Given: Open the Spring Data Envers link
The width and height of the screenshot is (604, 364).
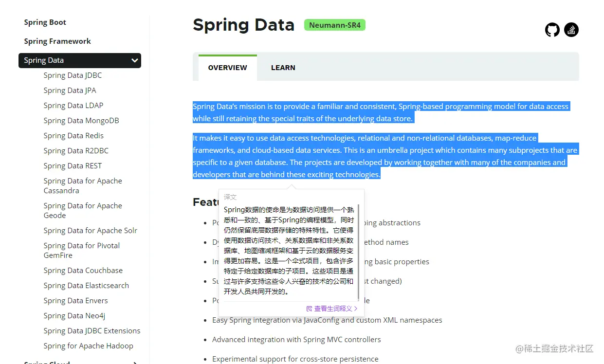Looking at the screenshot, I should [x=75, y=301].
